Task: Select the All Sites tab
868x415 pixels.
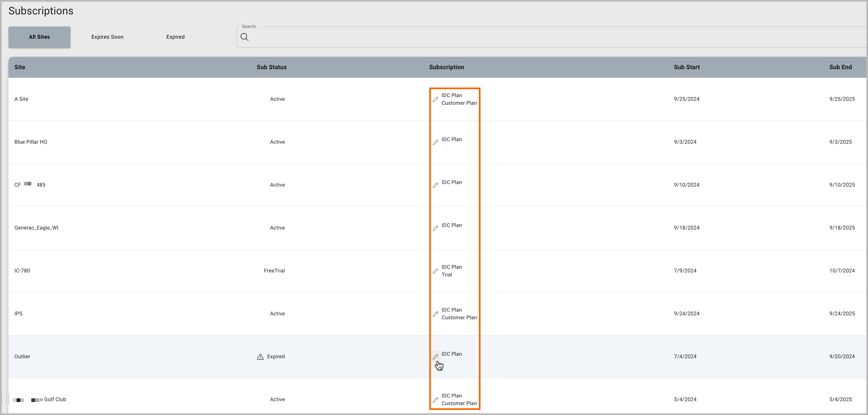Action: click(x=39, y=37)
